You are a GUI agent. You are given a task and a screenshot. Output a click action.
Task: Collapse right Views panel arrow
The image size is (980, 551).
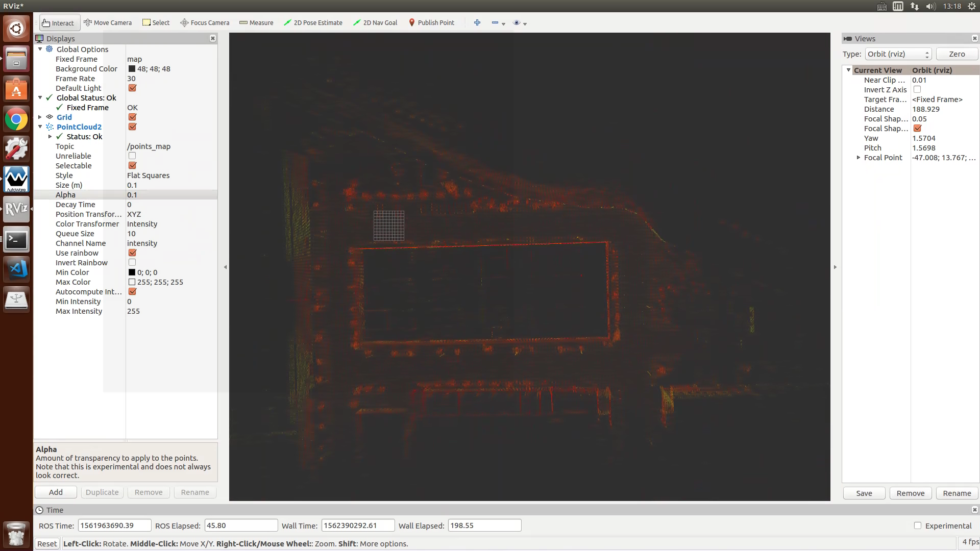pyautogui.click(x=835, y=267)
